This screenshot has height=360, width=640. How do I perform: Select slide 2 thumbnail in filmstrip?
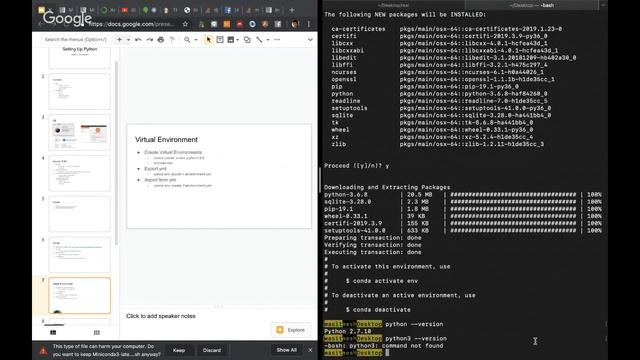80,91
